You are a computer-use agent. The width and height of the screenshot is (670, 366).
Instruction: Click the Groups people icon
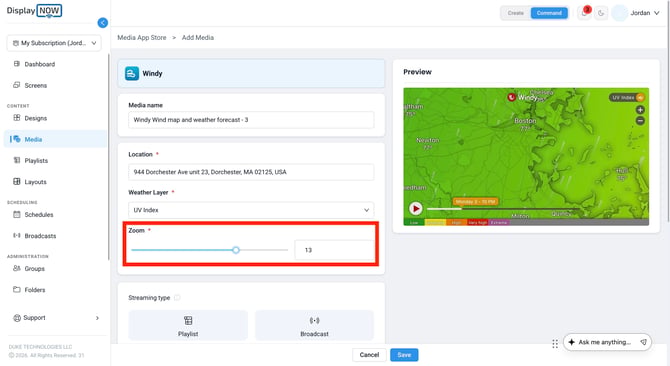[17, 268]
